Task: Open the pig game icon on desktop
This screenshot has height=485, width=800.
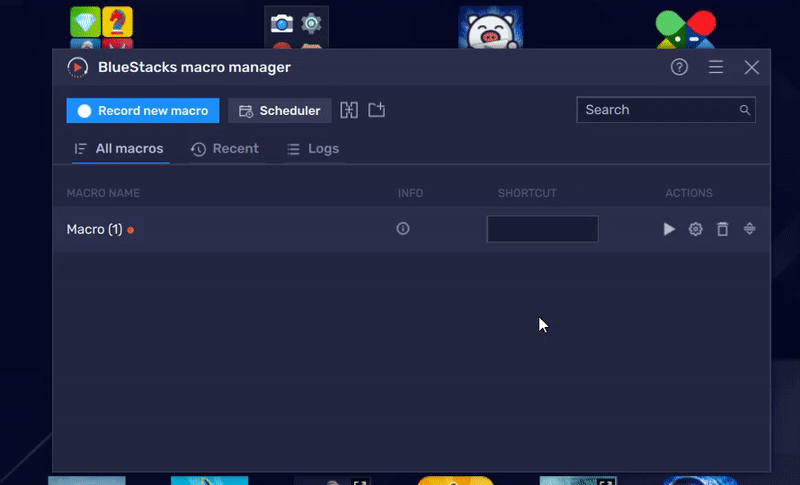Action: pos(490,28)
